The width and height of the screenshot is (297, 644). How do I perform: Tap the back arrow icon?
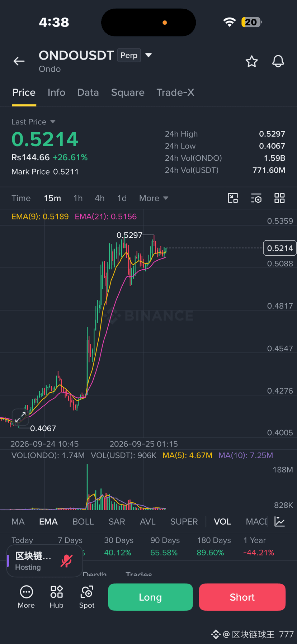click(x=19, y=61)
